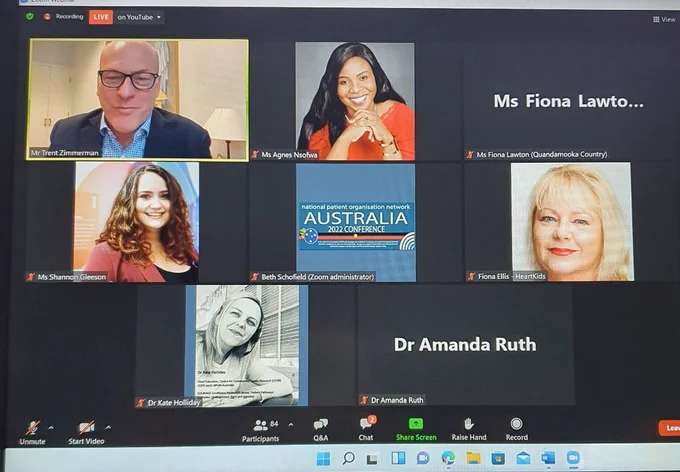This screenshot has width=680, height=472.
Task: Click muted mic icon beside Dr Kate Holliday
Action: pos(141,403)
